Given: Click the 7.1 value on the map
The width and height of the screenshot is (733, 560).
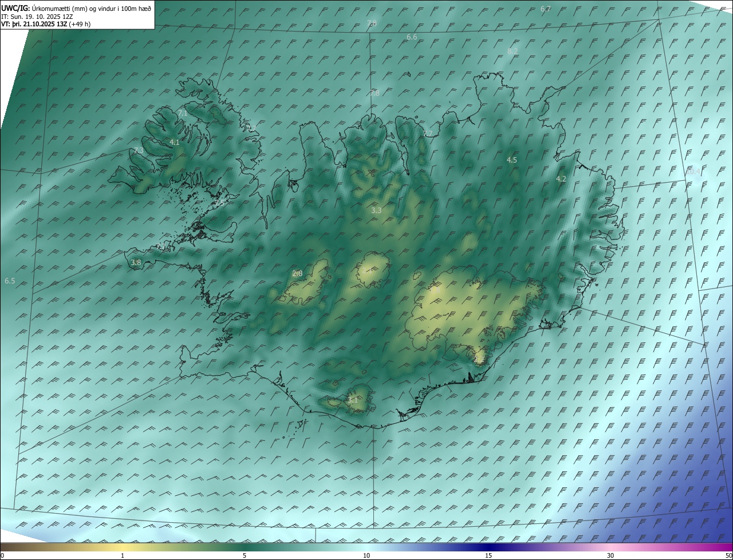Looking at the screenshot, I should coord(183,113).
